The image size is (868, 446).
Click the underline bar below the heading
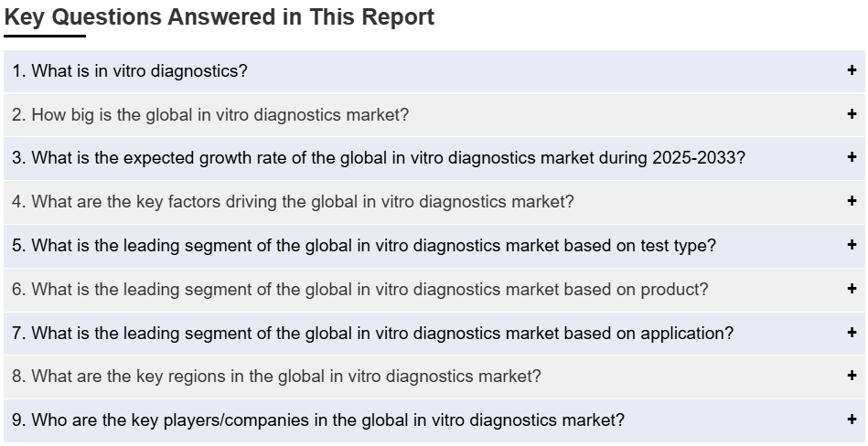(45, 36)
